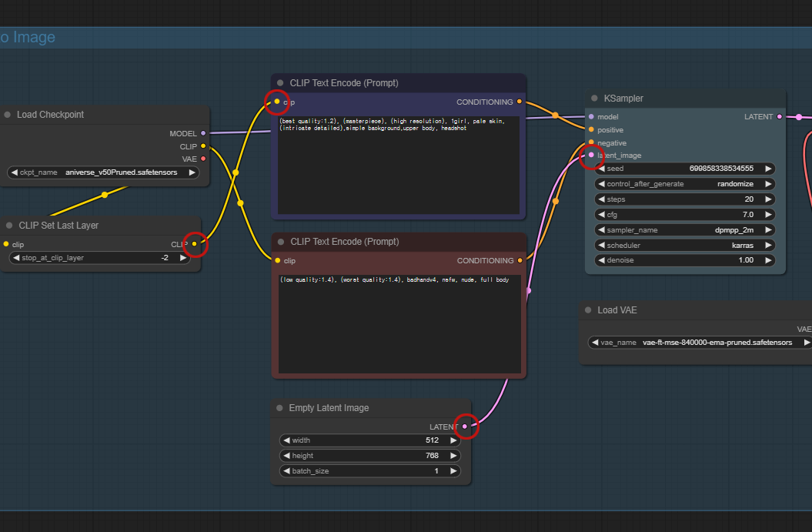Image resolution: width=812 pixels, height=532 pixels.
Task: Decrease width with the left arrow
Action: [x=286, y=440]
